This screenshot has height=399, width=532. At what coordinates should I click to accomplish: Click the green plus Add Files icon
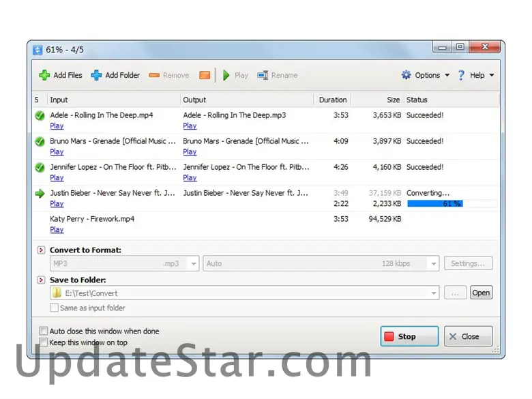(44, 75)
